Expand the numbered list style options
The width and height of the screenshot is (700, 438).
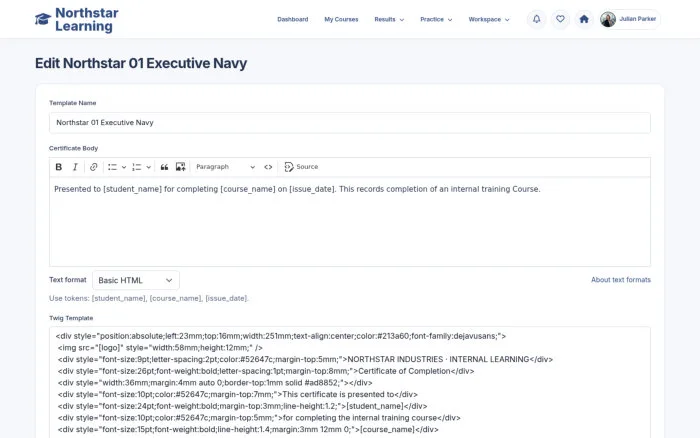coord(149,167)
